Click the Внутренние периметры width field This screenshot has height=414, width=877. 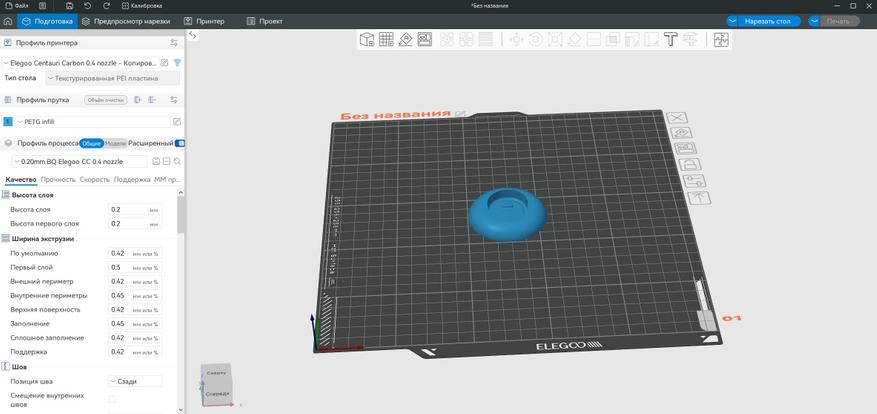point(135,295)
